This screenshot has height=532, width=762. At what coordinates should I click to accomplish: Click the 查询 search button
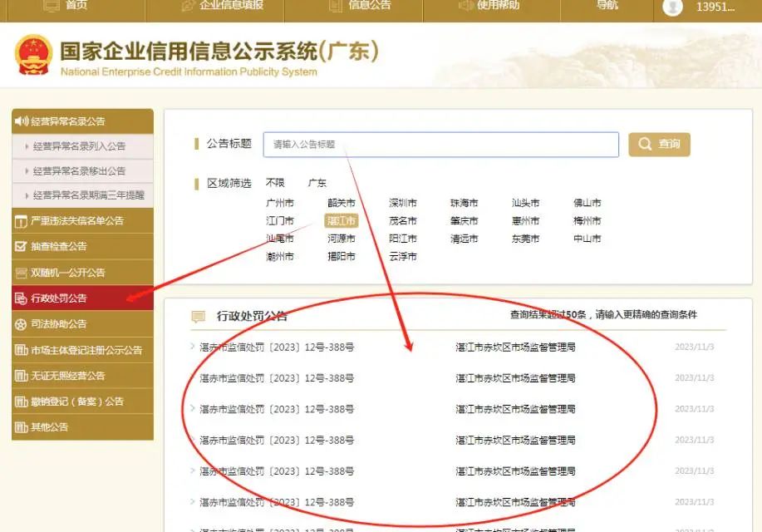[659, 145]
